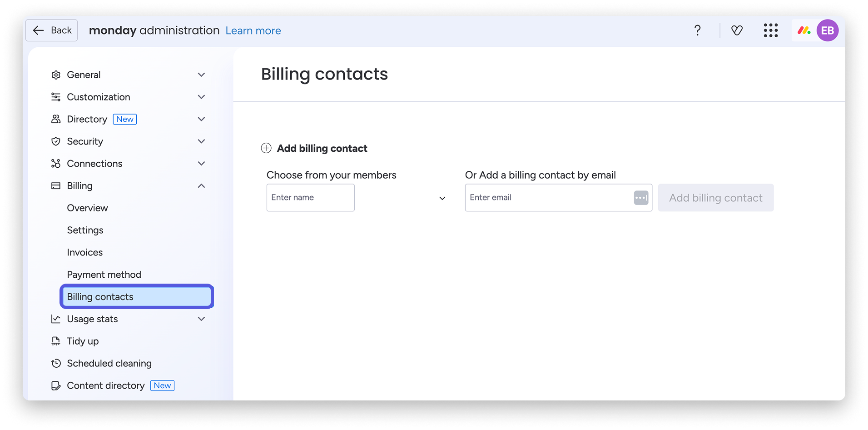Click the plus circle beside Add billing contact
The height and width of the screenshot is (430, 868).
(266, 148)
